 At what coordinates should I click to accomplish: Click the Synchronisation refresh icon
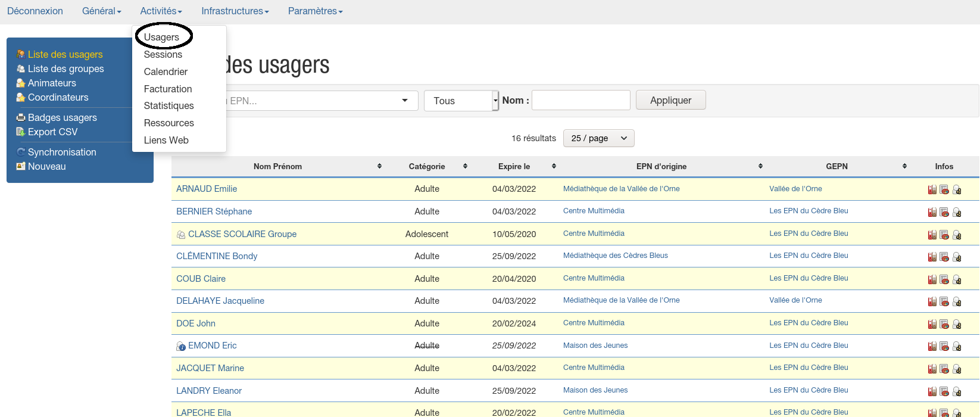coord(21,153)
